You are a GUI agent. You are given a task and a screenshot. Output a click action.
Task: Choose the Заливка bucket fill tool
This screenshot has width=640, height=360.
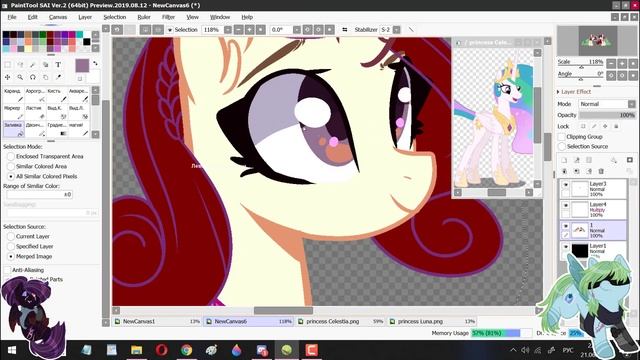(x=13, y=129)
